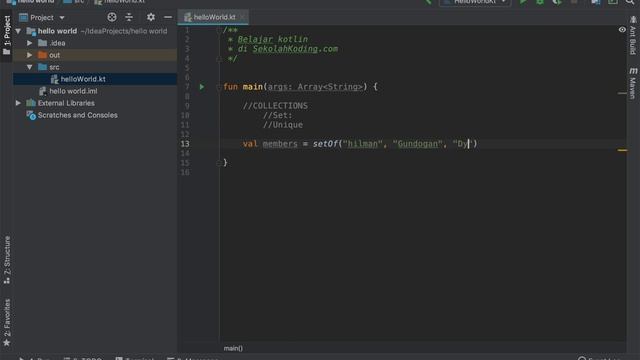Click the //COLLECTIONS comment line
640x360 pixels.
[275, 106]
